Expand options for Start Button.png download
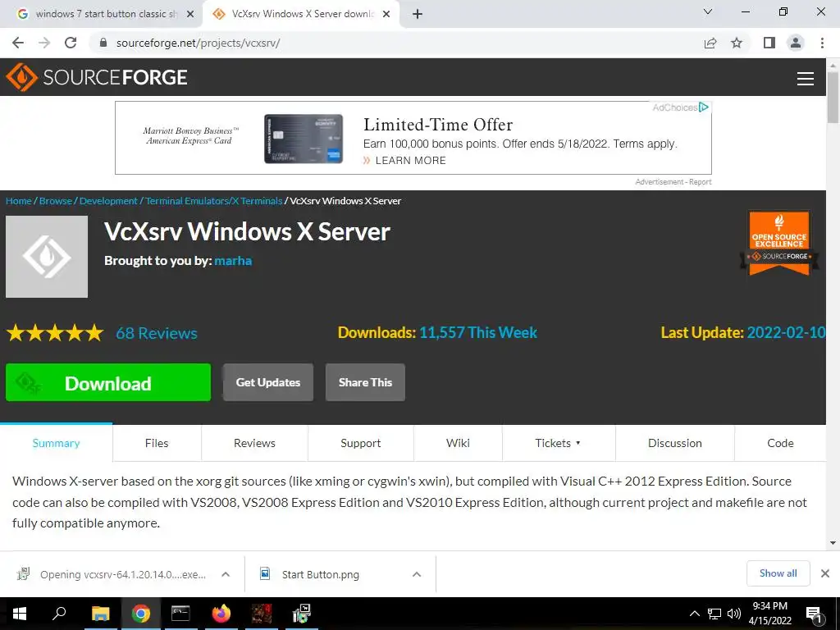 click(416, 574)
